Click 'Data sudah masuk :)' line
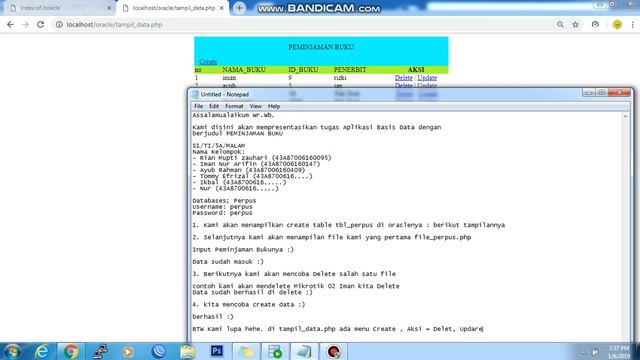 (x=228, y=262)
